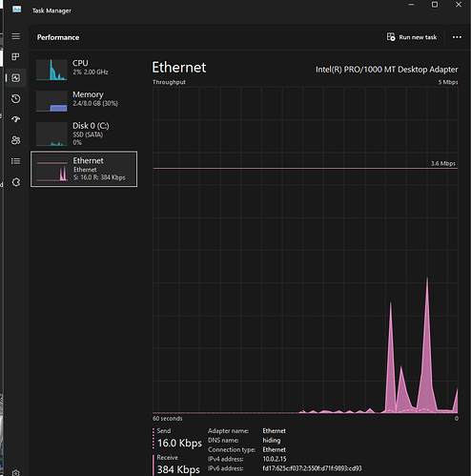Click the CPU mini graph thumbnail
Screen dimensions: 471x476
(x=51, y=70)
